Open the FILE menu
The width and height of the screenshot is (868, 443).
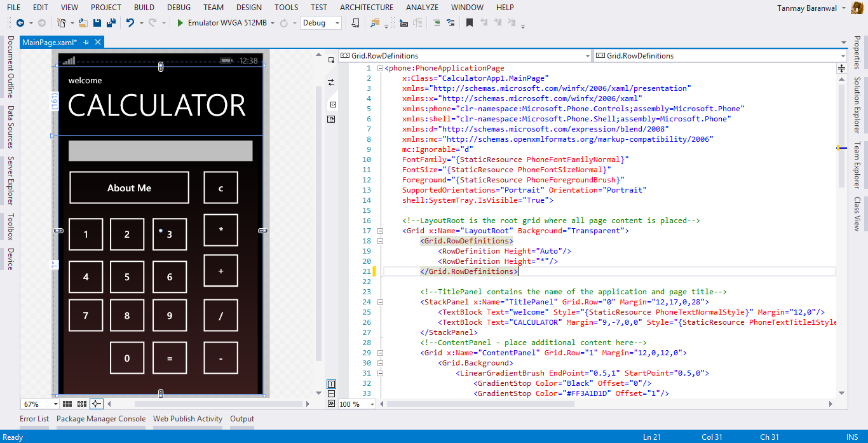(13, 8)
